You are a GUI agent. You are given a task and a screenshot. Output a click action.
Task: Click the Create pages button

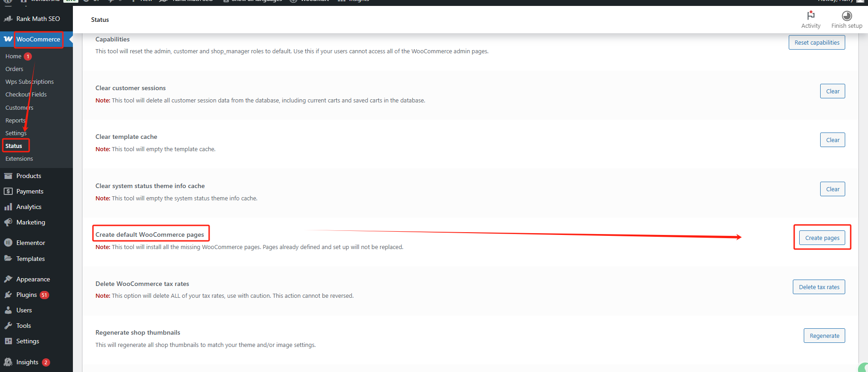[822, 238]
